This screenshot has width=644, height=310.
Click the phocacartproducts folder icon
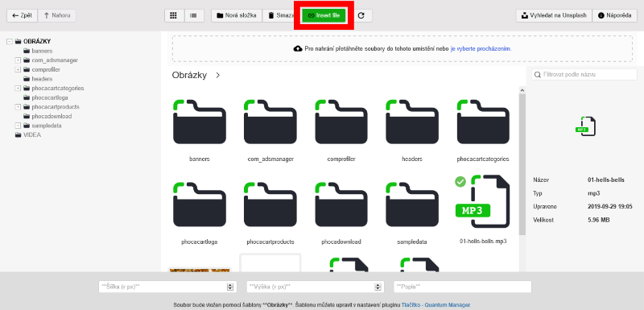270,205
